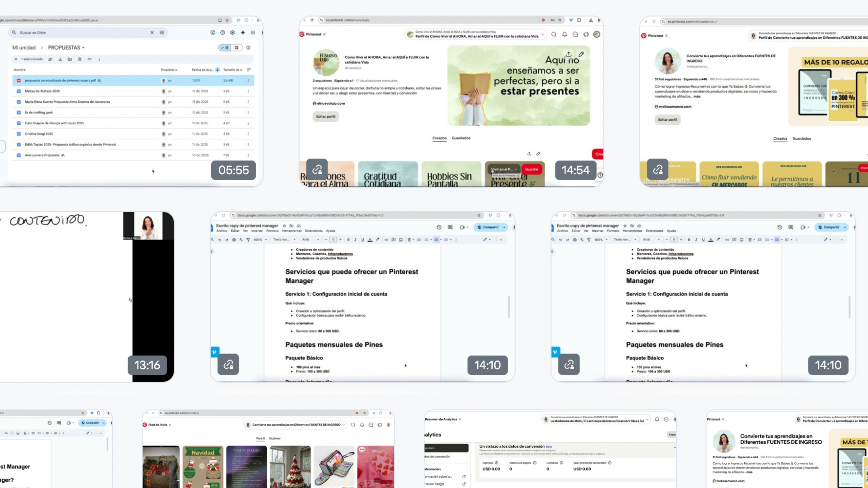
Task: Select the Ana Lunnera Propuesta file row
Action: (133, 155)
